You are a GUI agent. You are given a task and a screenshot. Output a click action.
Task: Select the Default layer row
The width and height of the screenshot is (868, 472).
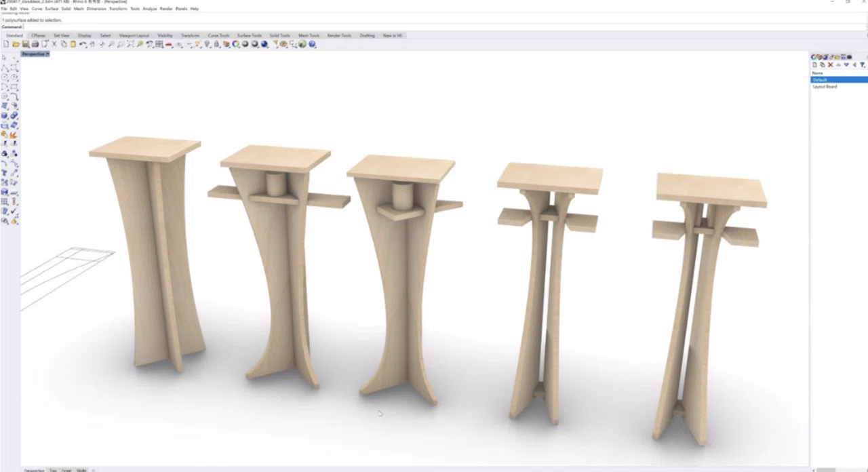click(x=839, y=80)
